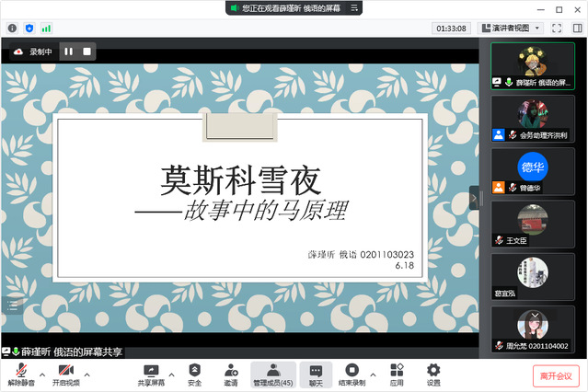Expand the video options arrow beside 开启视频

click(87, 374)
